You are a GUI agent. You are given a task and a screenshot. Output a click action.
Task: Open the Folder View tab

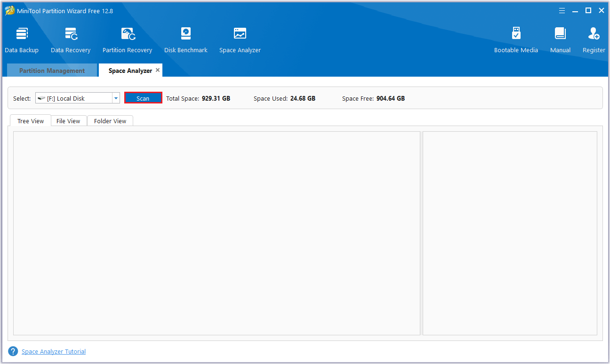pyautogui.click(x=110, y=121)
